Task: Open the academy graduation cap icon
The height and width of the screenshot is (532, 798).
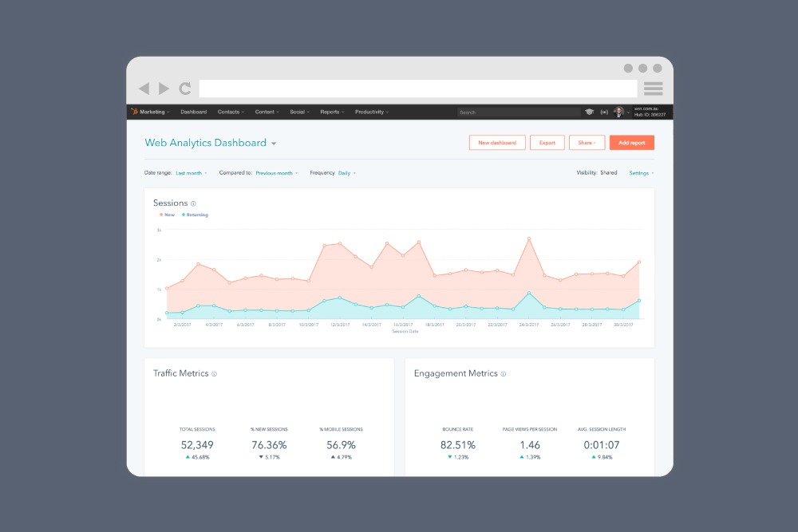Action: [x=590, y=112]
